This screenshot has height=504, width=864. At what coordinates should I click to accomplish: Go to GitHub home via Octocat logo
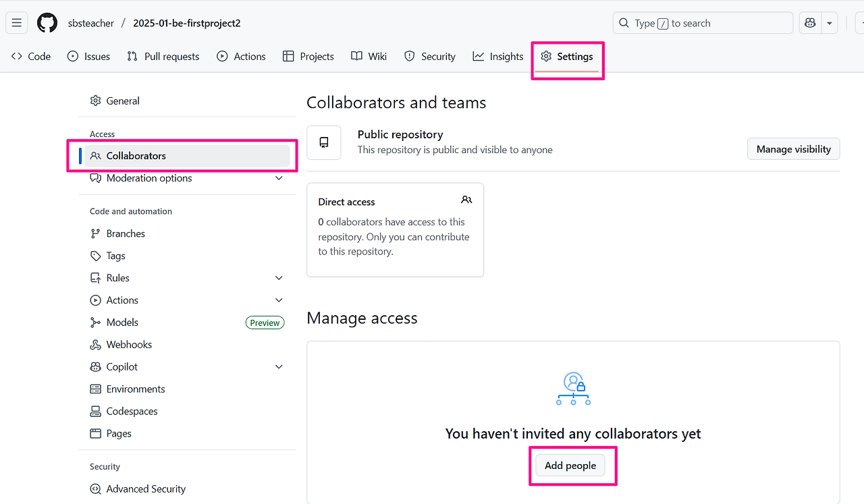tap(47, 23)
